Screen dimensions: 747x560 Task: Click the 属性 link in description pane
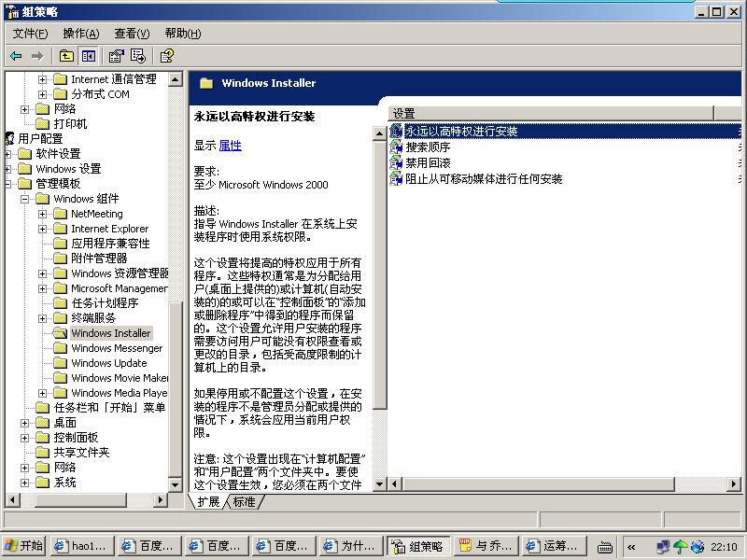[230, 146]
